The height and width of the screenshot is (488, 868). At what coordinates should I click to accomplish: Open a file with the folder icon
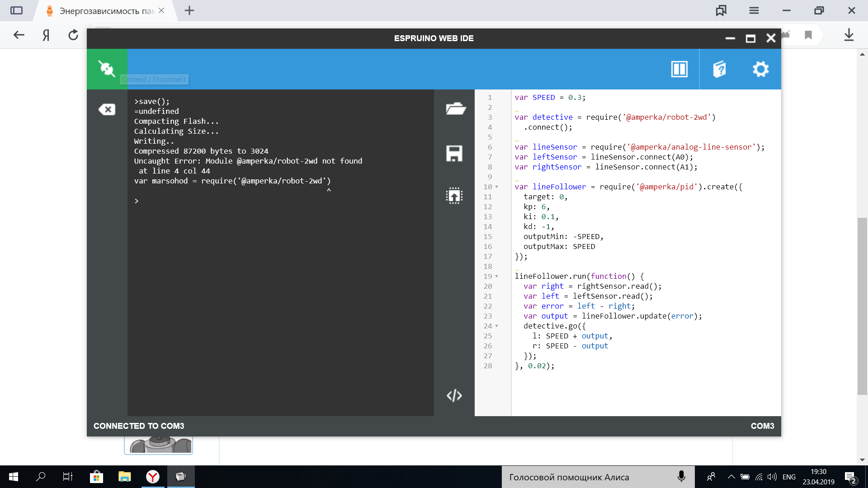tap(455, 109)
